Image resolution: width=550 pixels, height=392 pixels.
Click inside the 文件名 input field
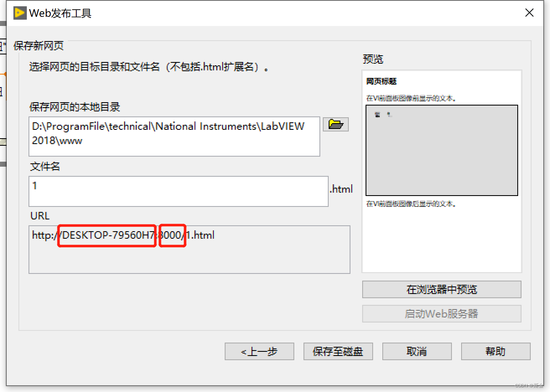pos(179,191)
